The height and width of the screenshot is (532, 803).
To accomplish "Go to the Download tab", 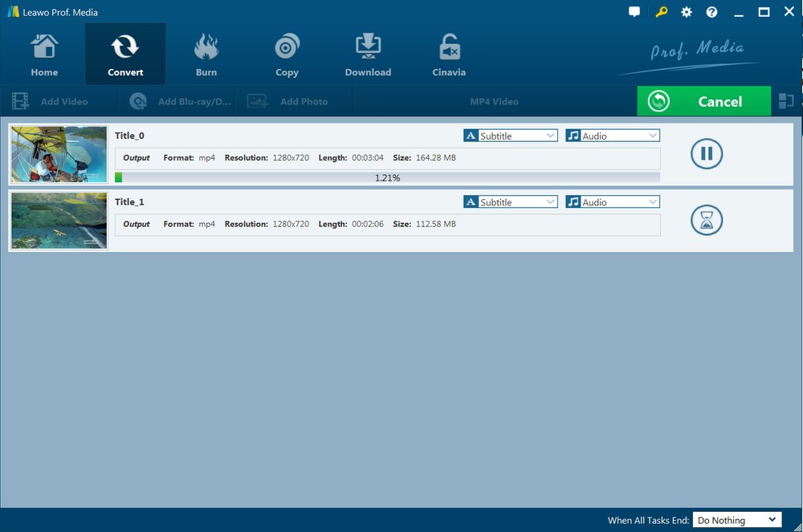I will coord(368,55).
